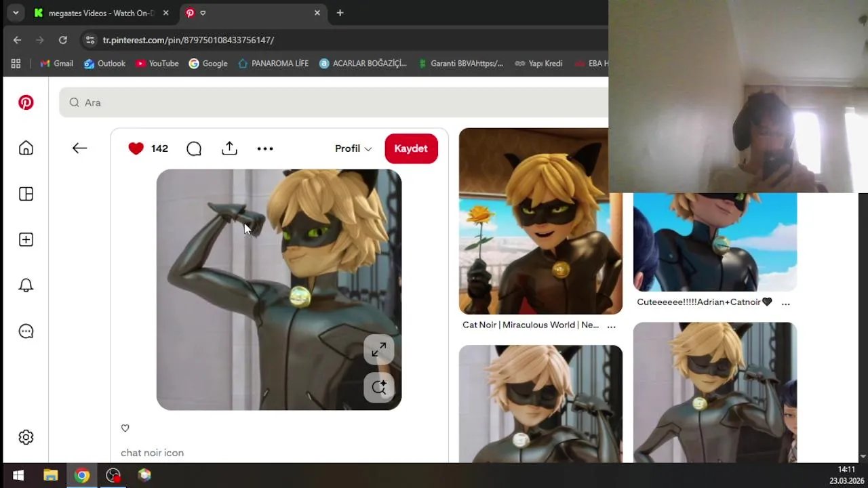Expand the pin image to fullscreen
This screenshot has width=868, height=488.
coord(379,349)
